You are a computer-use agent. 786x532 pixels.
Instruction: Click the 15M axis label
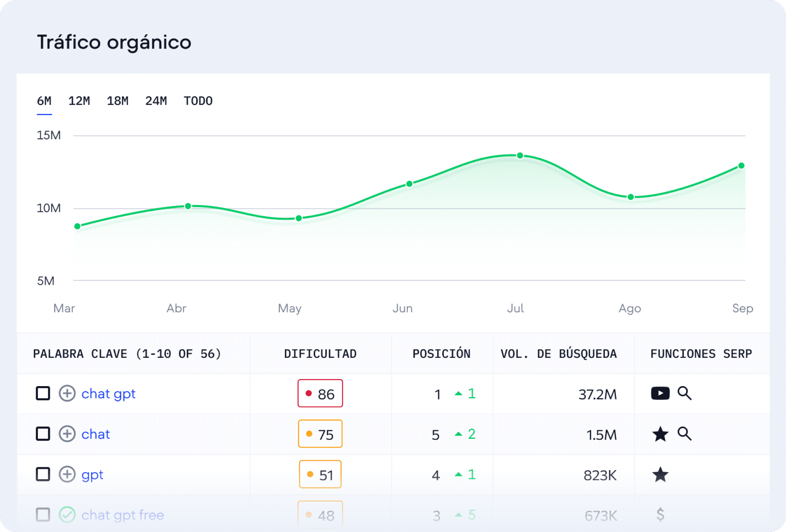49,135
